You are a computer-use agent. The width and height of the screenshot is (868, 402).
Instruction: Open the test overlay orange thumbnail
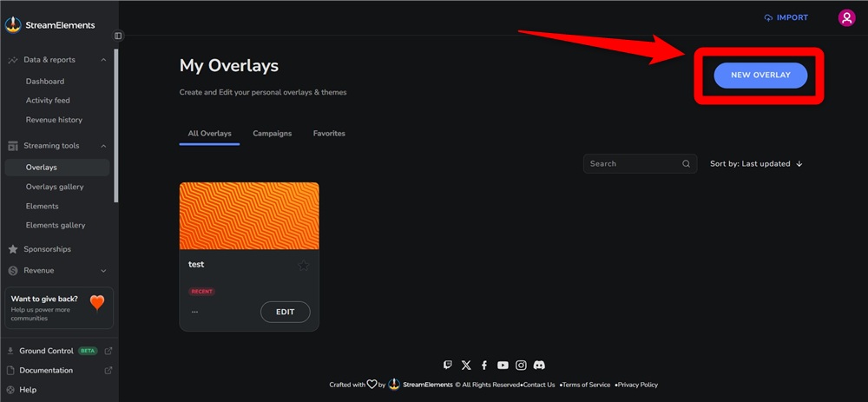coord(249,216)
